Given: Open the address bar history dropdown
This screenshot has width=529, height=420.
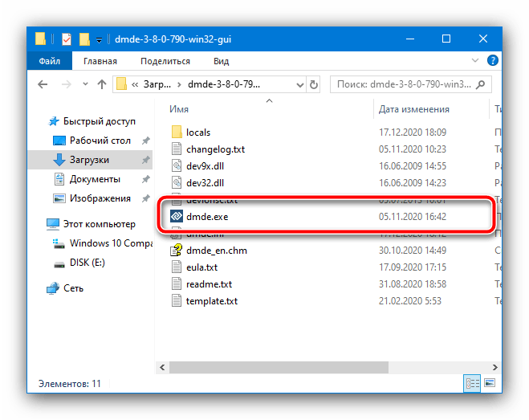Looking at the screenshot, I should coord(300,84).
